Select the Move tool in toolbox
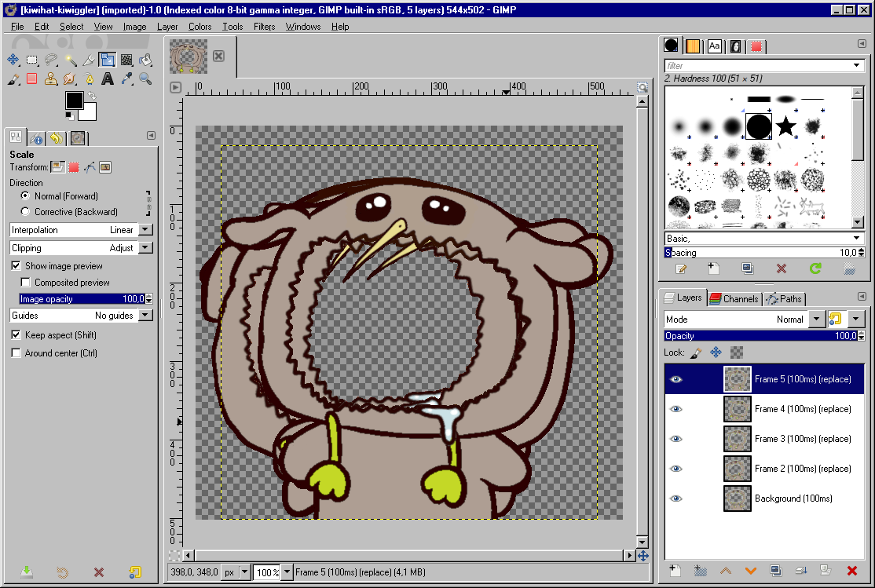Image resolution: width=875 pixels, height=588 pixels. (13, 60)
